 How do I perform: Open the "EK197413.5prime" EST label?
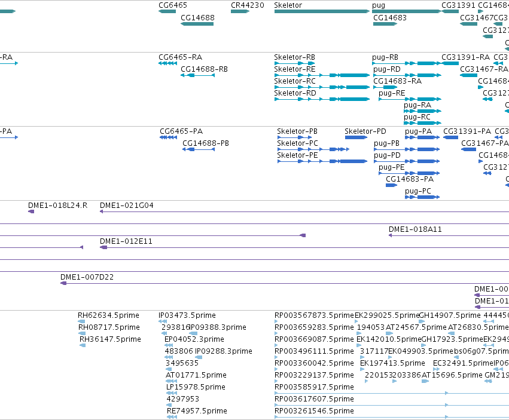pyautogui.click(x=392, y=364)
